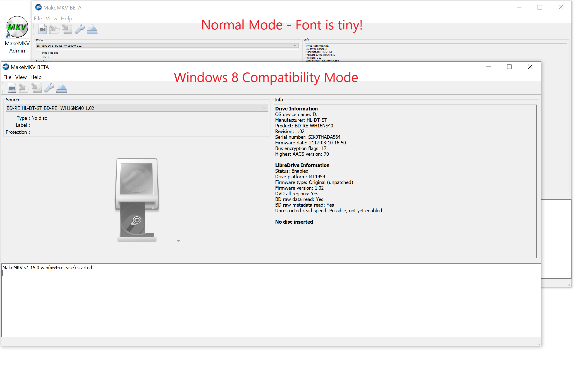Viewport: 588px width, 373px height.
Task: Click 'No disc inserted' text
Action: point(294,222)
